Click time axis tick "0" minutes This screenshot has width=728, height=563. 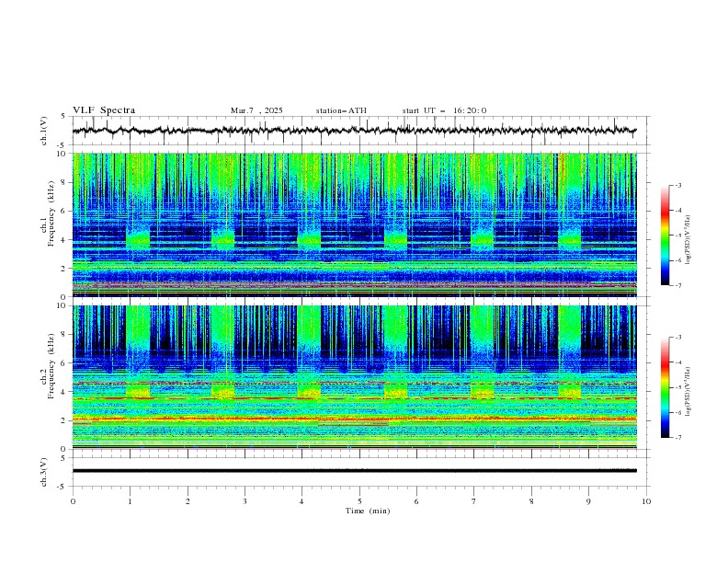(x=73, y=501)
